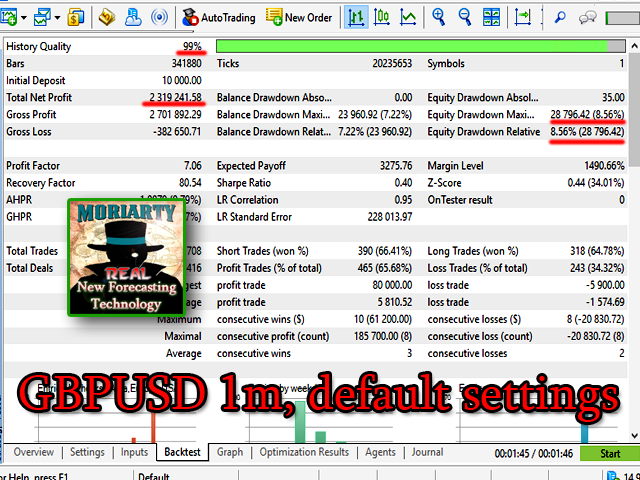Click the AutoTrading button
This screenshot has height=480, width=640.
[219, 17]
